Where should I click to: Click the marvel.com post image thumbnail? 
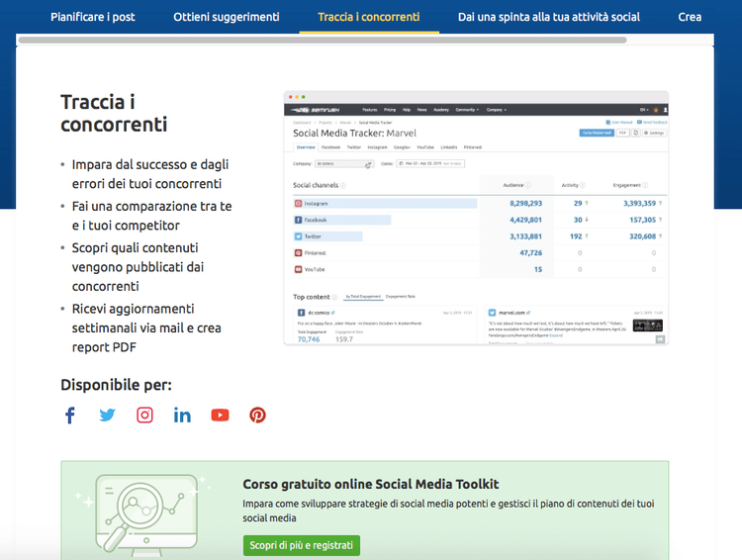click(x=647, y=326)
